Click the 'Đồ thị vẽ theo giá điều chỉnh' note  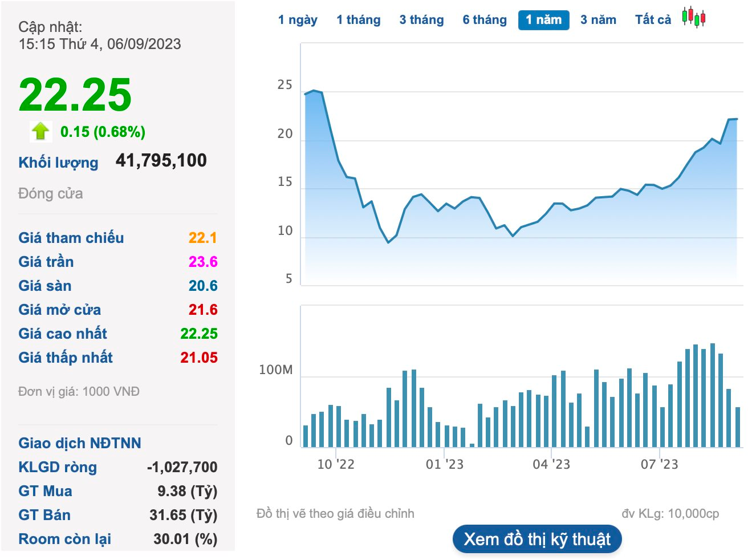click(x=335, y=514)
